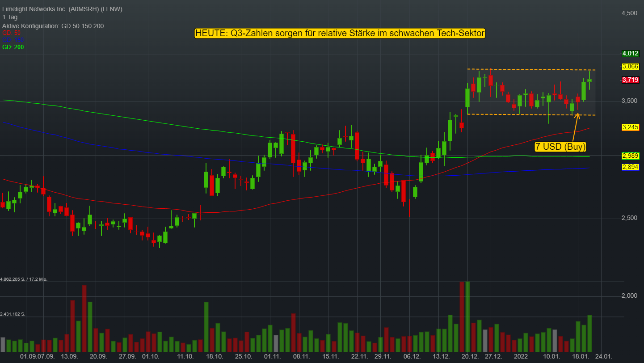644x363 pixels.
Task: Click the '2.431.102 S.' volume label
Action: tap(13, 314)
